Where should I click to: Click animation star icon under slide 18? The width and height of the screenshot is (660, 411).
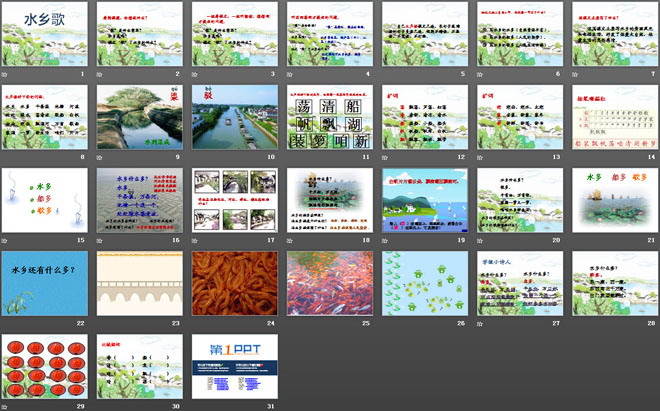(x=290, y=241)
